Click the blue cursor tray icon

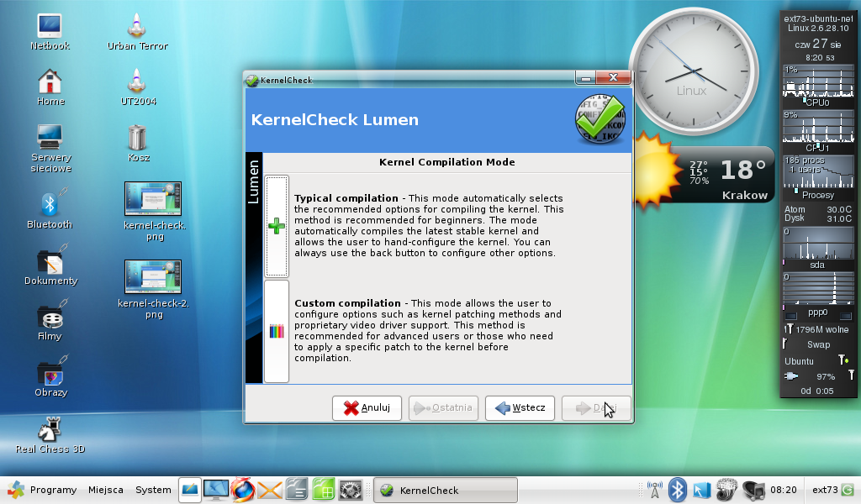pos(701,490)
